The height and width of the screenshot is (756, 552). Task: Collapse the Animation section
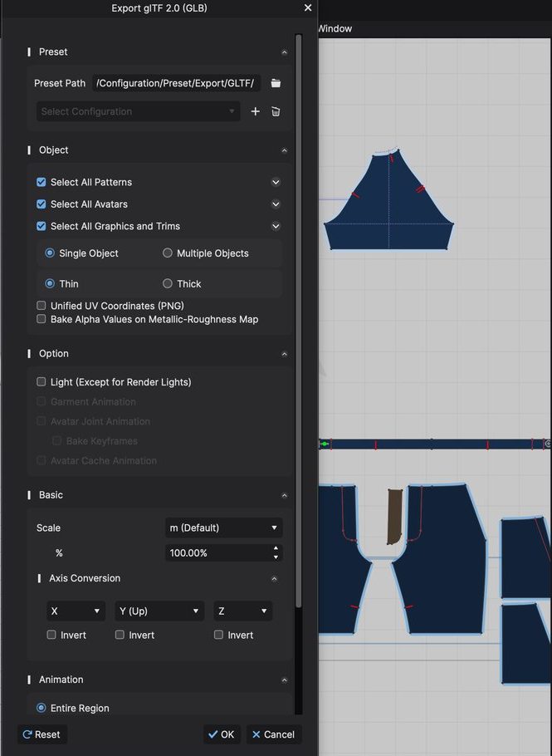pos(284,680)
